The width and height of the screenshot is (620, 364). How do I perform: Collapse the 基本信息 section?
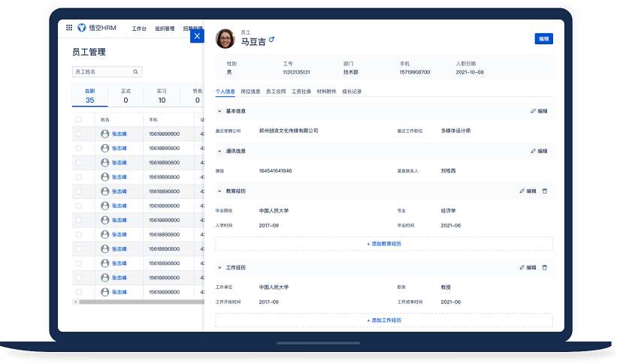(219, 111)
